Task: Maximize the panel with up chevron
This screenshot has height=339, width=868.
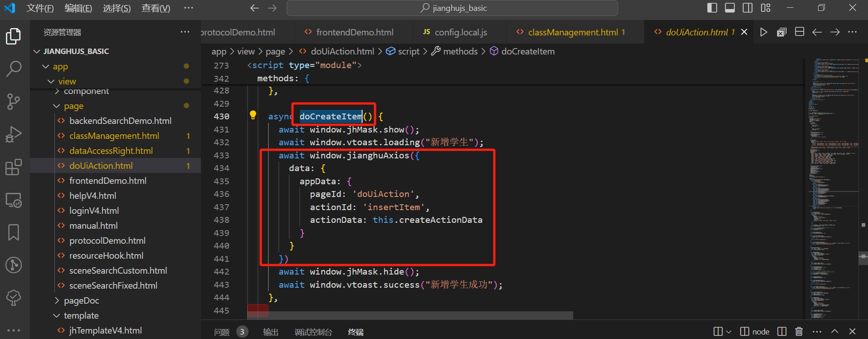Action: click(x=834, y=332)
